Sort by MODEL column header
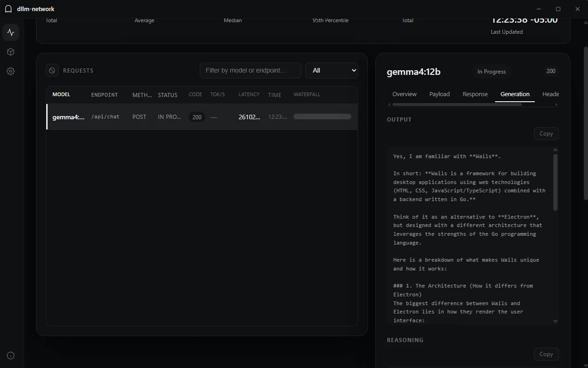Screen dimensions: 588x368 (x=61, y=94)
